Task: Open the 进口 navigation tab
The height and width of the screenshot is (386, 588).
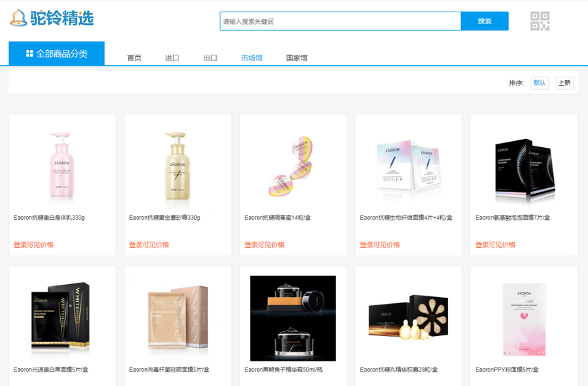Action: pos(172,58)
